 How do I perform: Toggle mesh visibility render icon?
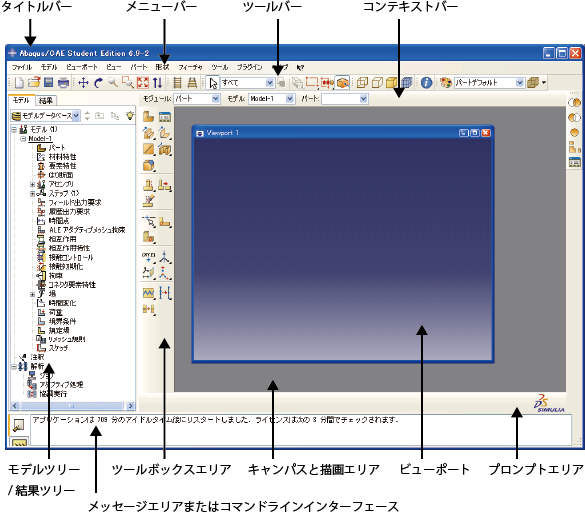point(407,82)
